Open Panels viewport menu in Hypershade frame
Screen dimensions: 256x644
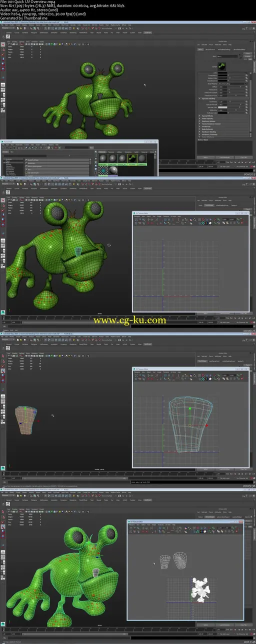(x=42, y=42)
